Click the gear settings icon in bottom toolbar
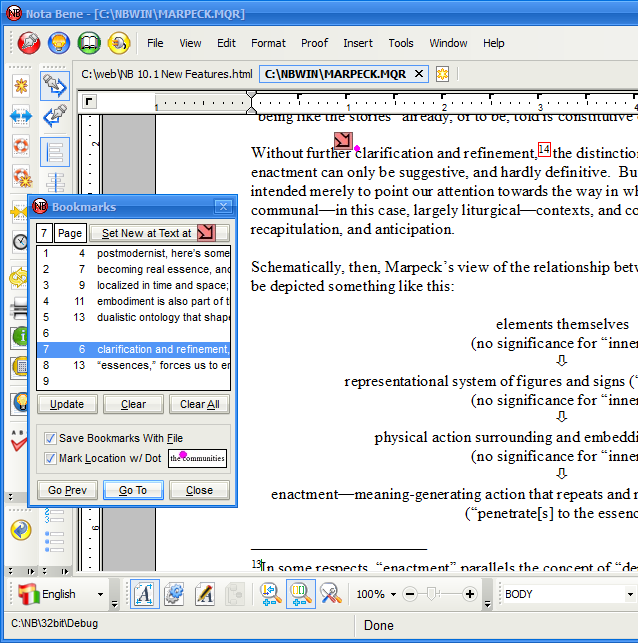The image size is (638, 643). (x=174, y=594)
